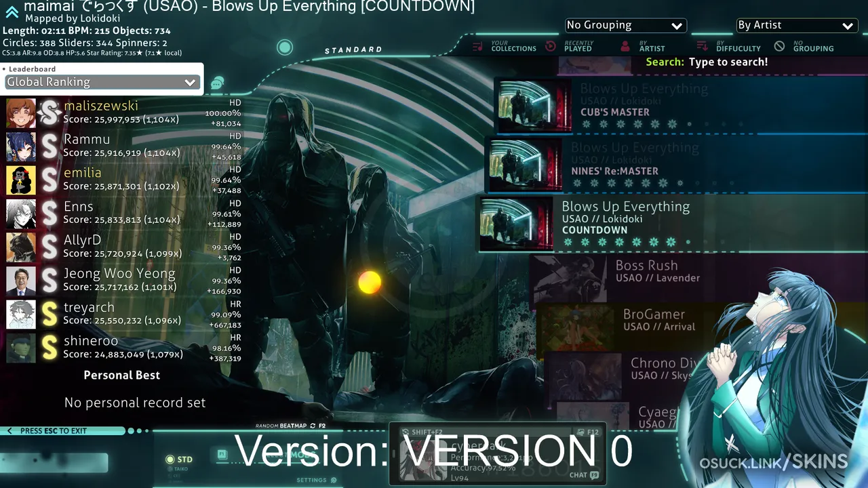868x488 pixels.
Task: Open Rammu's leaderboard score
Action: point(123,146)
